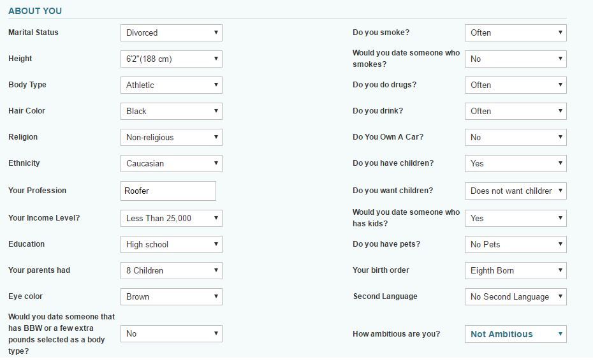
Task: Open the 'Do you do drugs?' dropdown
Action: 515,85
